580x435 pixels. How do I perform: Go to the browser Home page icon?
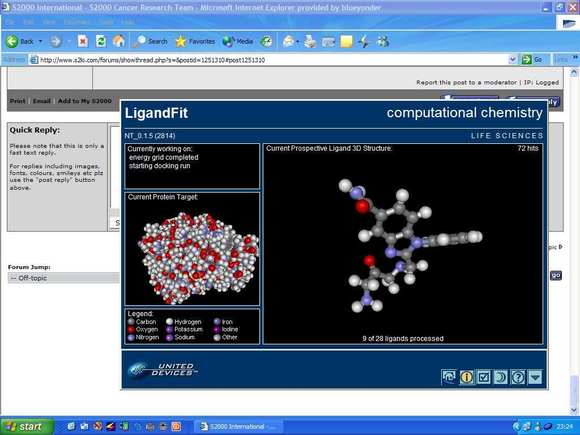click(119, 41)
